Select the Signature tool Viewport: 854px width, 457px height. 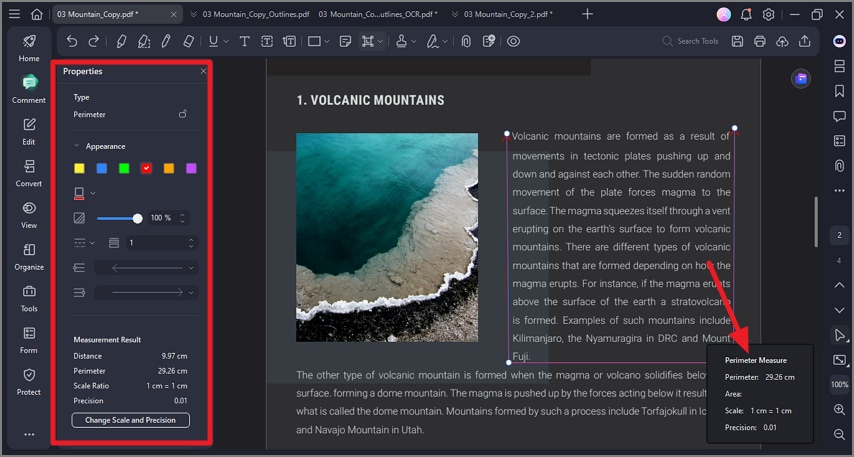tap(432, 41)
